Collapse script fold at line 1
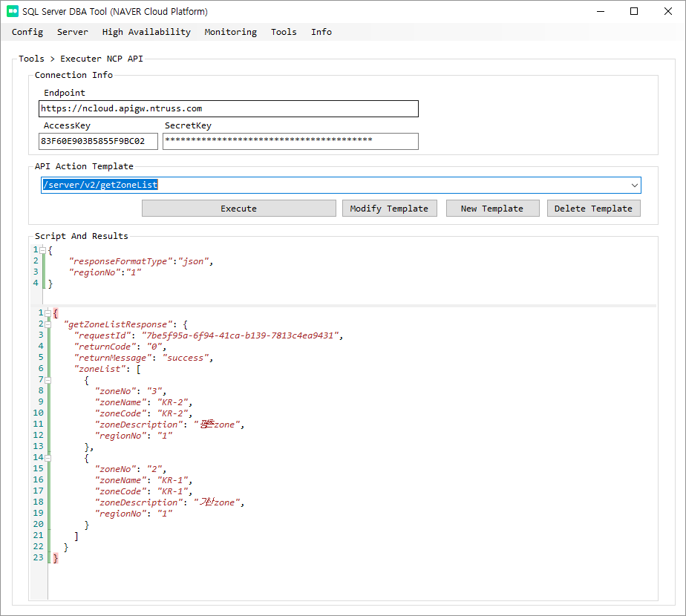This screenshot has width=686, height=616. coord(43,250)
